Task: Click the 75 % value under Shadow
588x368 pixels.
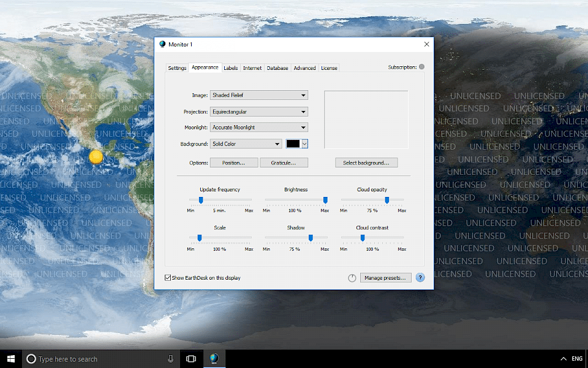Action: [x=295, y=249]
